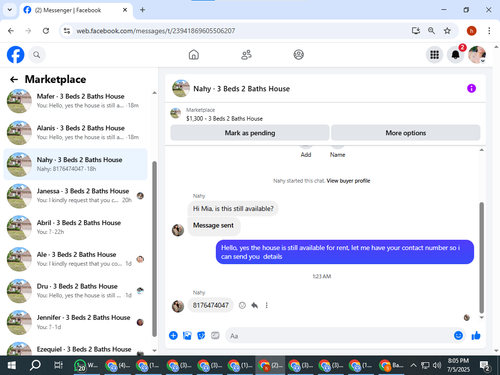The height and width of the screenshot is (375, 500).
Task: Click the react emoji icon beside 8176474047
Action: point(242,305)
